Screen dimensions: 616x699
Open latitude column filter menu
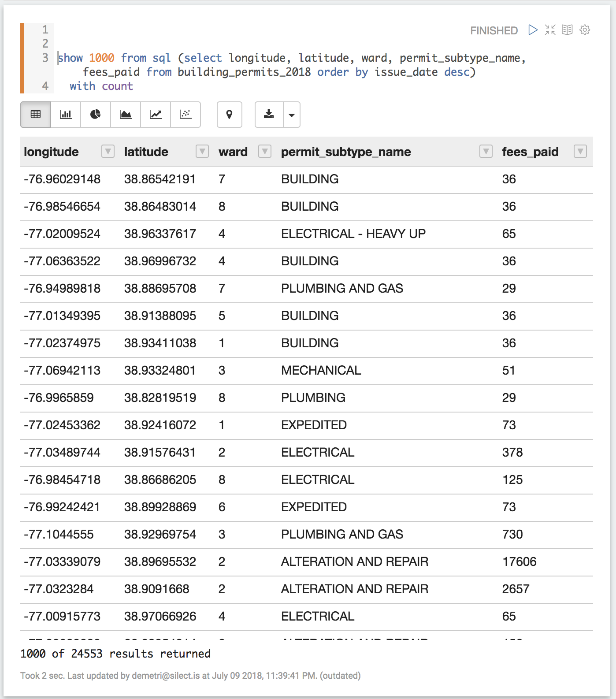point(202,152)
